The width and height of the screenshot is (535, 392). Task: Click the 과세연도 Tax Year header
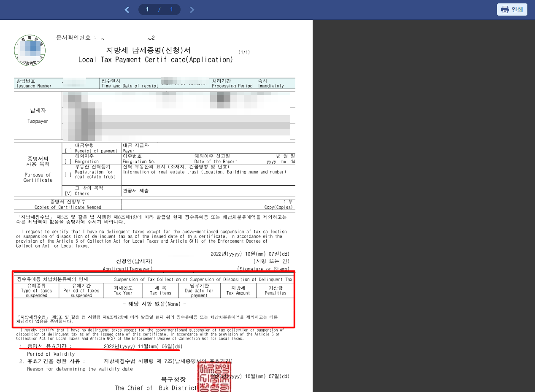click(123, 290)
